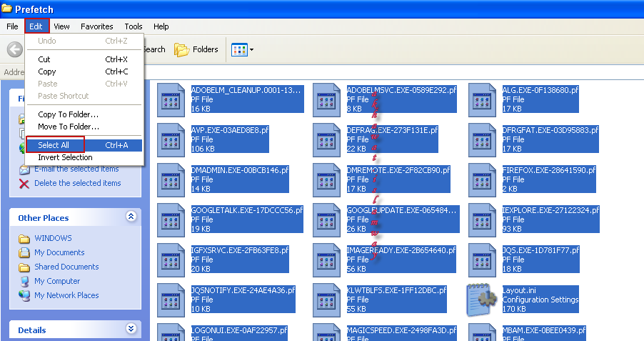This screenshot has width=644, height=341.
Task: Collapse the Other Places panel
Action: [131, 217]
